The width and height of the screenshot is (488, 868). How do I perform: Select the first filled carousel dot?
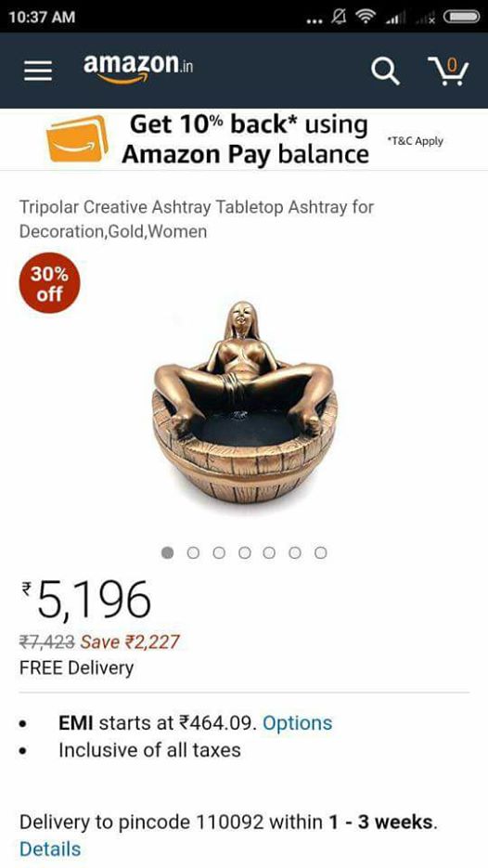click(167, 552)
